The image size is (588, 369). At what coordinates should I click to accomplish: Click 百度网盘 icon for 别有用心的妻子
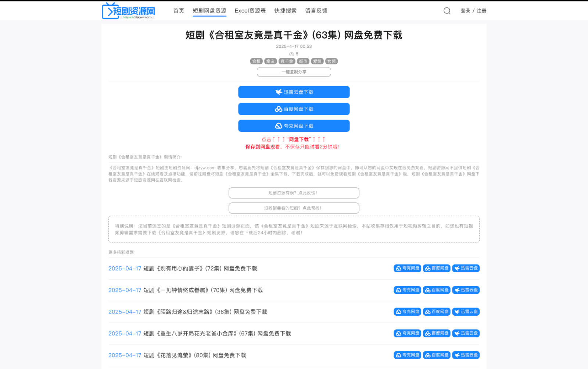click(x=437, y=268)
